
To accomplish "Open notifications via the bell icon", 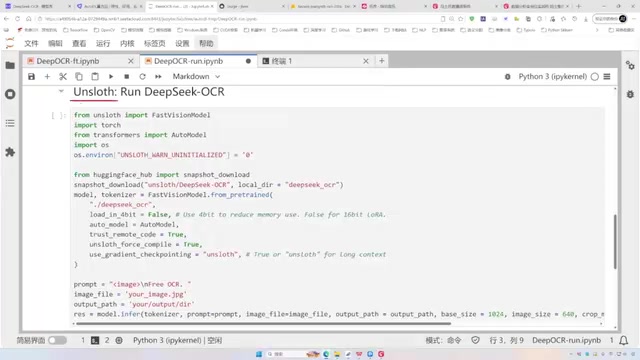I will 624,340.
